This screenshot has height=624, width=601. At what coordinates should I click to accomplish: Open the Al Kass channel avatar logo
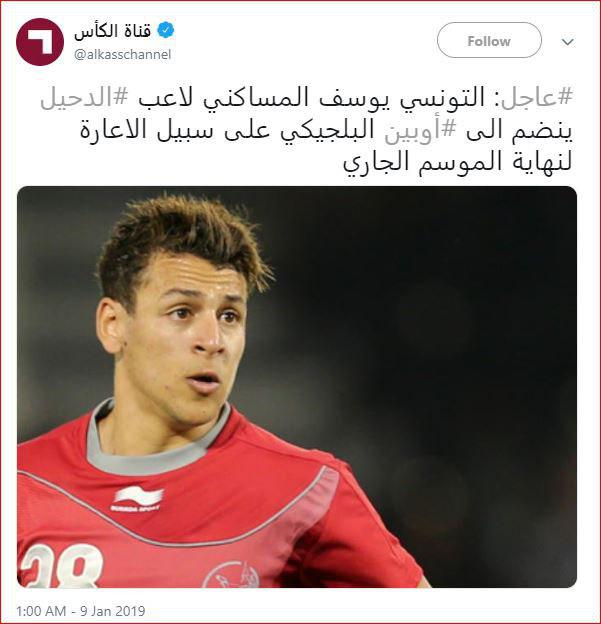point(40,42)
